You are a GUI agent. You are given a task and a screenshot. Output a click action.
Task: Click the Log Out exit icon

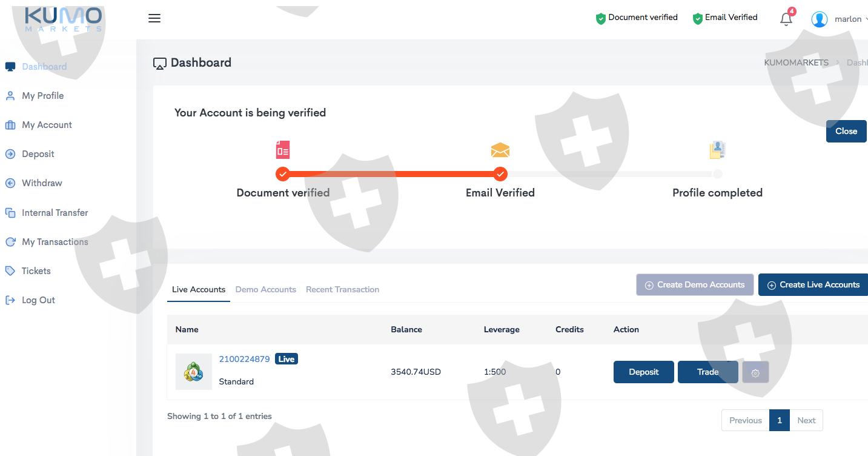tap(10, 300)
